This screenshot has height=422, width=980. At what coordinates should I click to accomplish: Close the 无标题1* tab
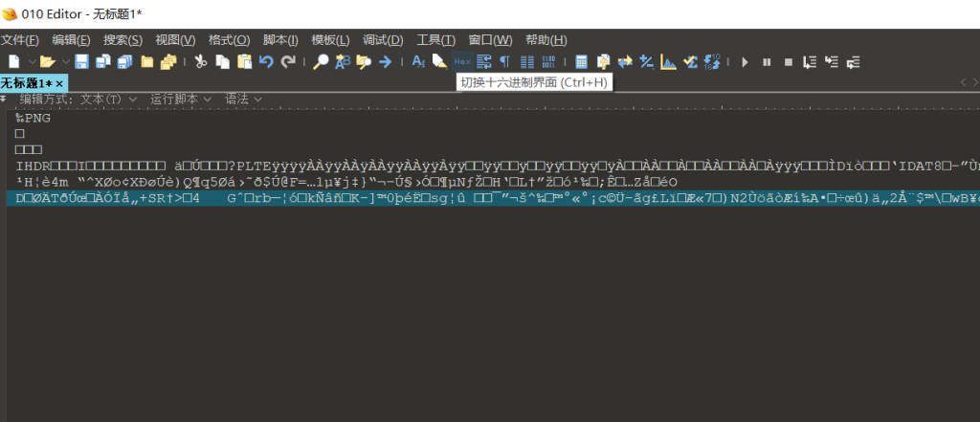click(59, 83)
